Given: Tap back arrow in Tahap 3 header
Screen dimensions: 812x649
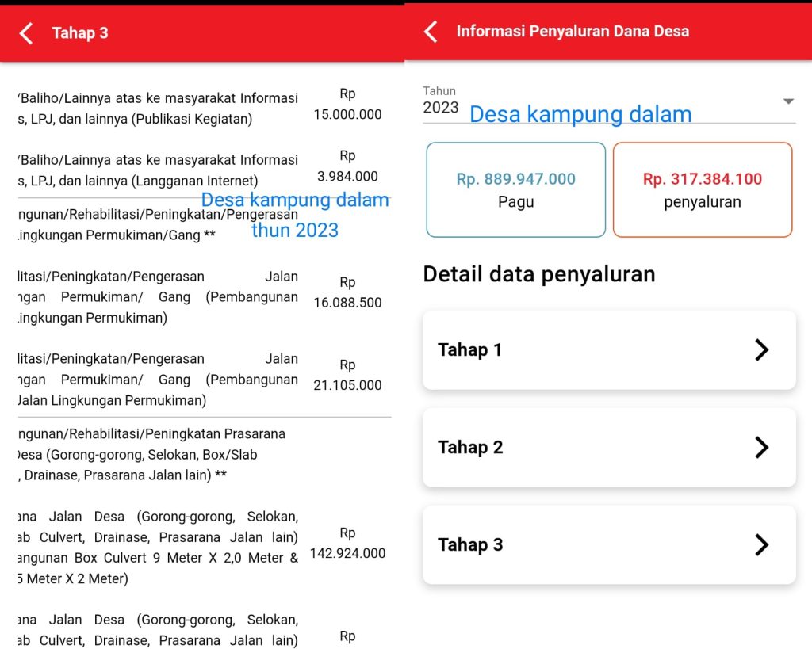Looking at the screenshot, I should (26, 33).
